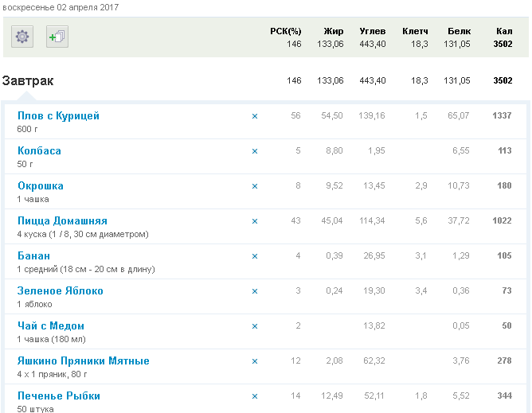Open the gear settings button
Screen dimensions: 532x413
click(x=22, y=37)
